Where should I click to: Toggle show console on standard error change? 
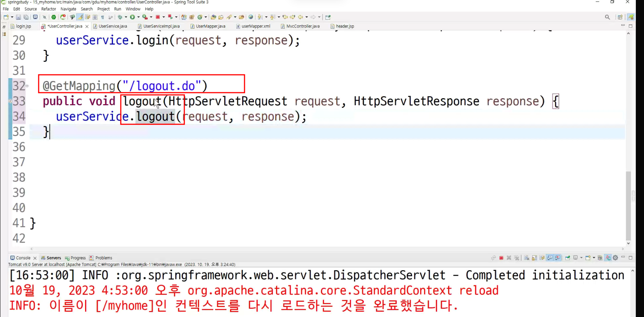558,258
